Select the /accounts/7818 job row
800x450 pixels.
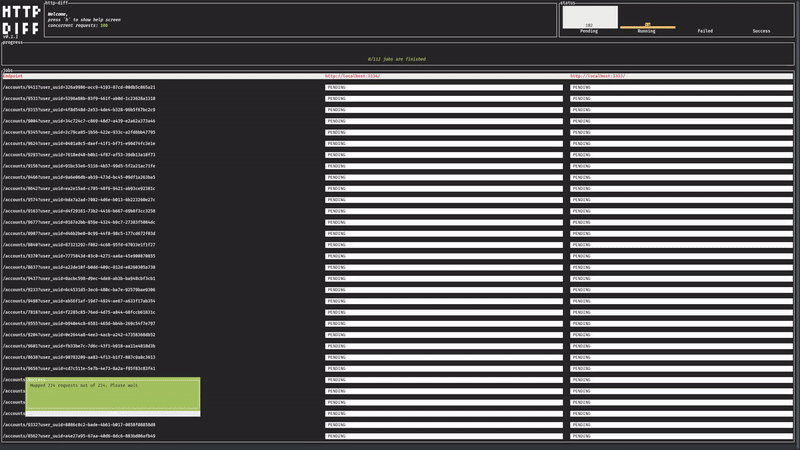click(x=397, y=312)
